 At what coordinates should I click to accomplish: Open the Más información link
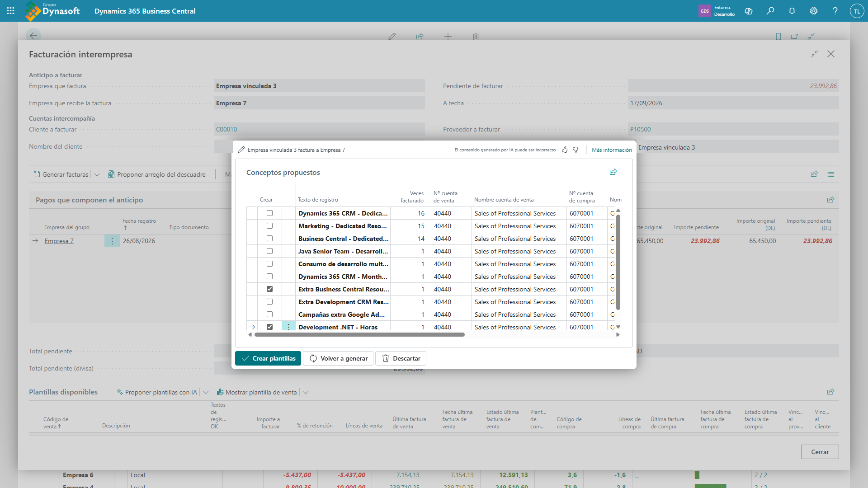click(612, 150)
